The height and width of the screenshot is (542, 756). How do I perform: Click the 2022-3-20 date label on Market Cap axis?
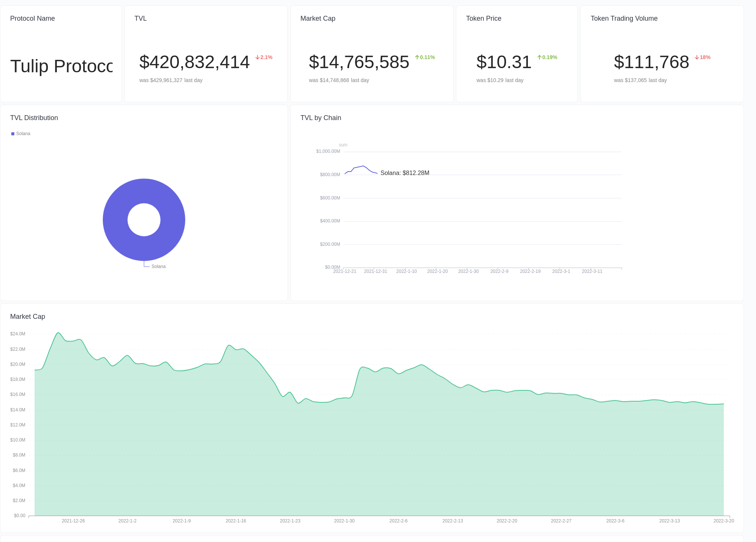point(724,521)
